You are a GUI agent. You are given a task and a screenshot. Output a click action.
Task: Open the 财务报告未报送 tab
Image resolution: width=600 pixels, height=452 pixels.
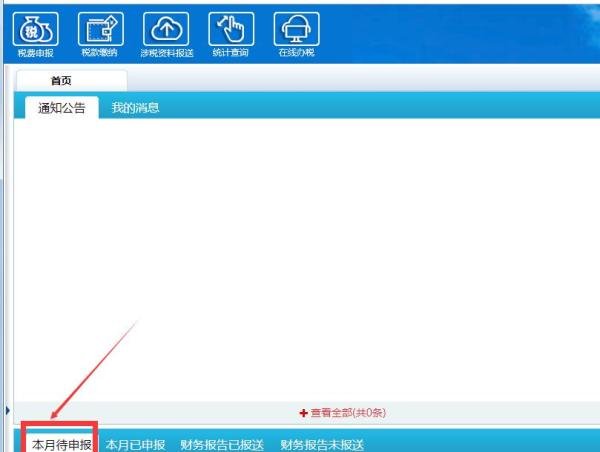coord(322,445)
